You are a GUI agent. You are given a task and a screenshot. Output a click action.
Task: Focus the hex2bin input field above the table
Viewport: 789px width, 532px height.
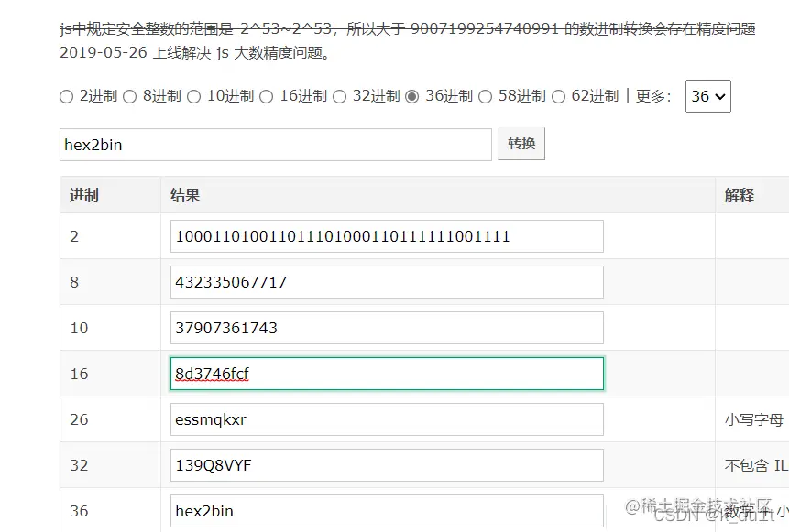tap(276, 145)
